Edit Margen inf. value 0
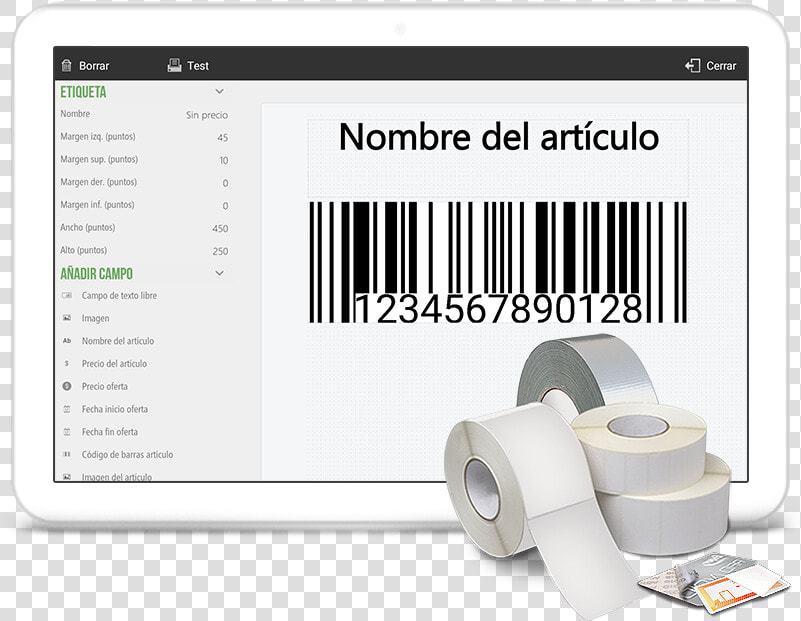This screenshot has height=621, width=801. tap(225, 206)
